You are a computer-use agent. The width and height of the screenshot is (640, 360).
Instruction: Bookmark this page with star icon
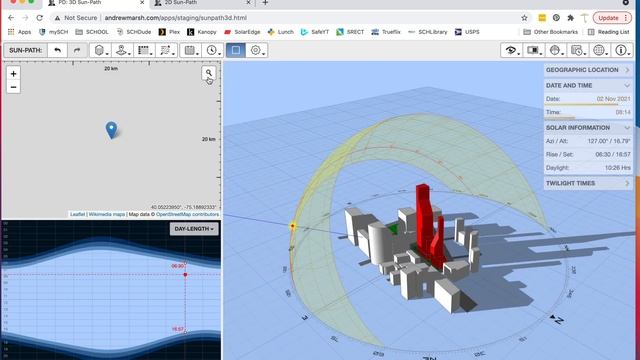coord(524,18)
